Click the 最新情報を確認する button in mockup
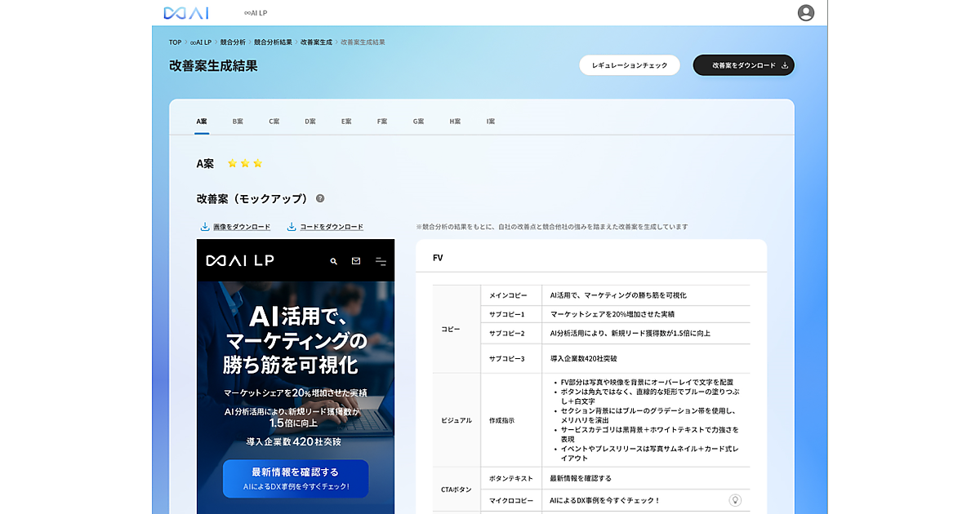The height and width of the screenshot is (514, 980). pyautogui.click(x=296, y=479)
